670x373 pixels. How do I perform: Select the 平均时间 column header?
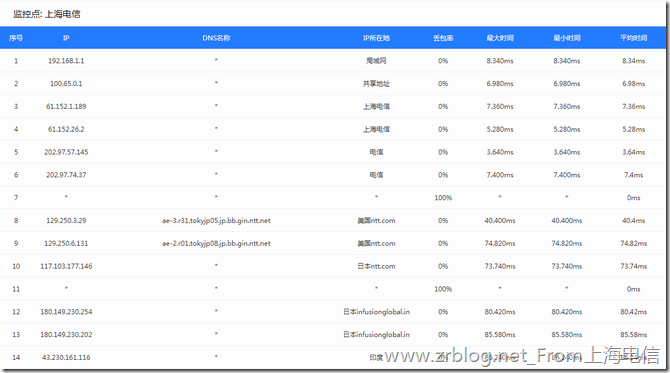[x=634, y=38]
